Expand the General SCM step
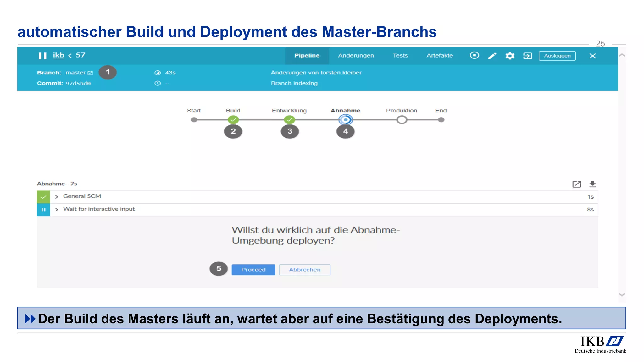 [57, 197]
